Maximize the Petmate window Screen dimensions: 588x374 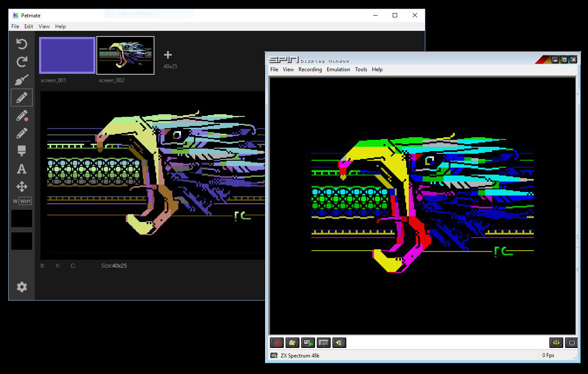click(x=395, y=15)
